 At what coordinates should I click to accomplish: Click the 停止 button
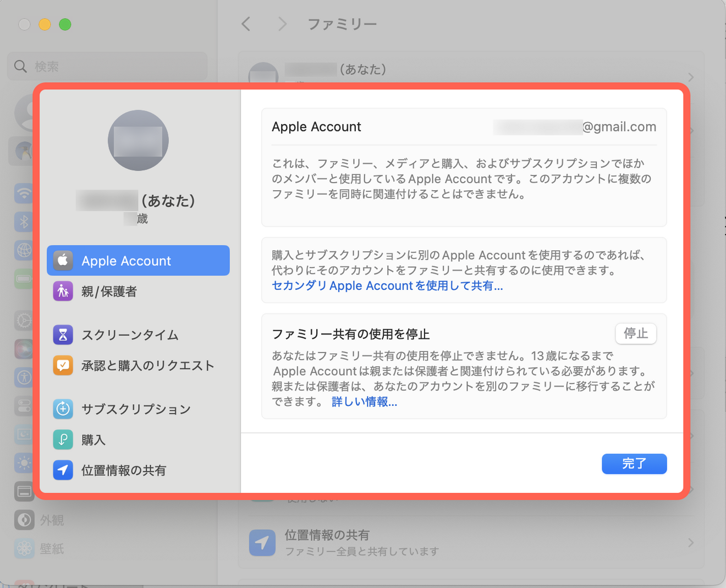coord(636,333)
